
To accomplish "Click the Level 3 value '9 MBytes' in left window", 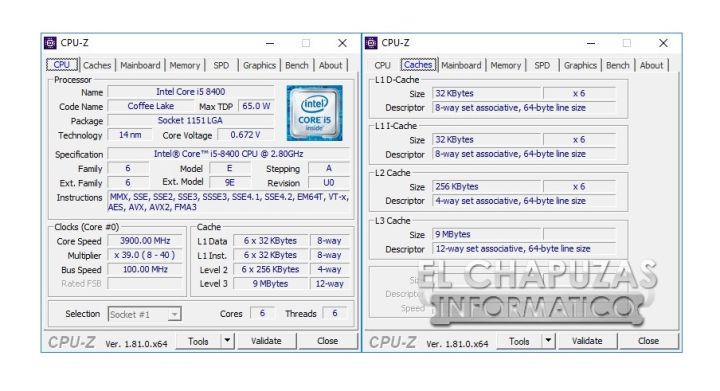I will [270, 284].
